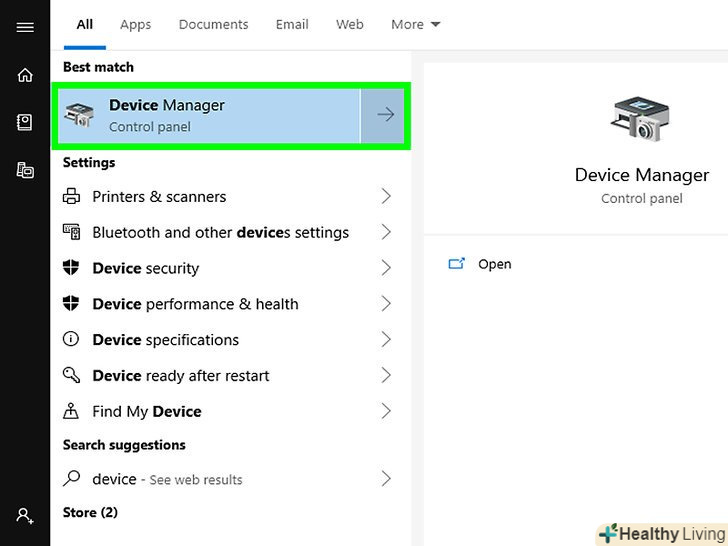This screenshot has width=728, height=546.
Task: Click the Settings section heading
Action: click(89, 162)
